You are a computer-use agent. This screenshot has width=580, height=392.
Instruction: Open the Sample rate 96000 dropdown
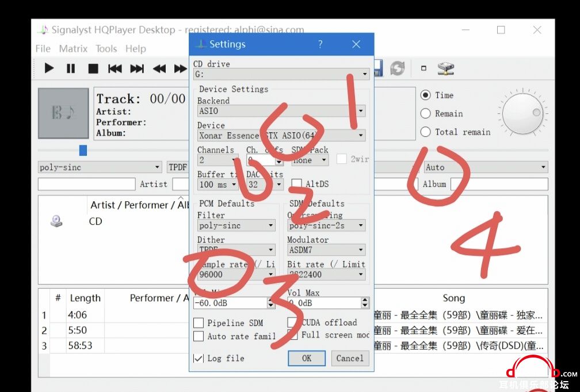(236, 275)
